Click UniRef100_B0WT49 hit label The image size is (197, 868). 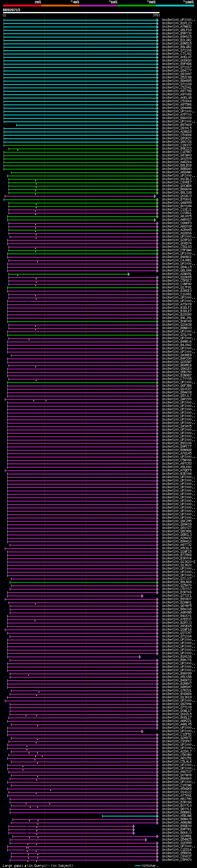pos(177,321)
